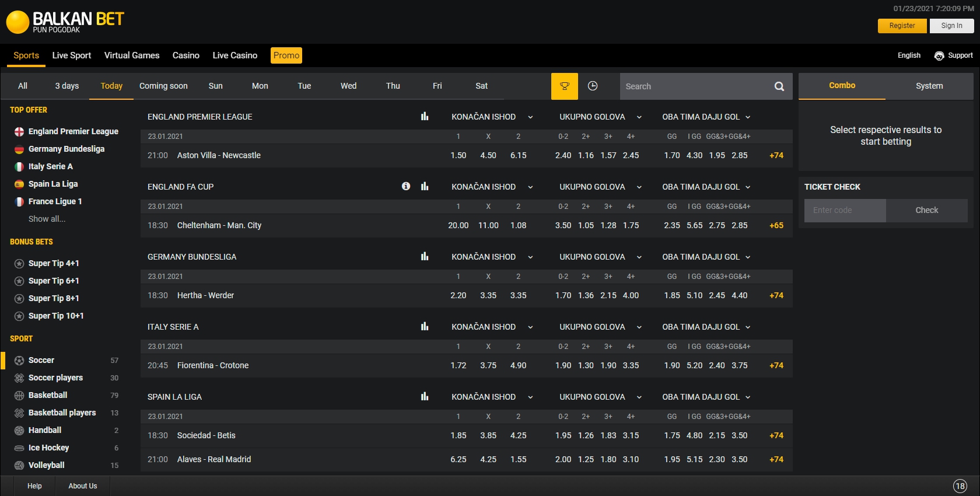Expand Konačan Ishod dropdown for FA Cup
980x496 pixels.
[x=530, y=187]
